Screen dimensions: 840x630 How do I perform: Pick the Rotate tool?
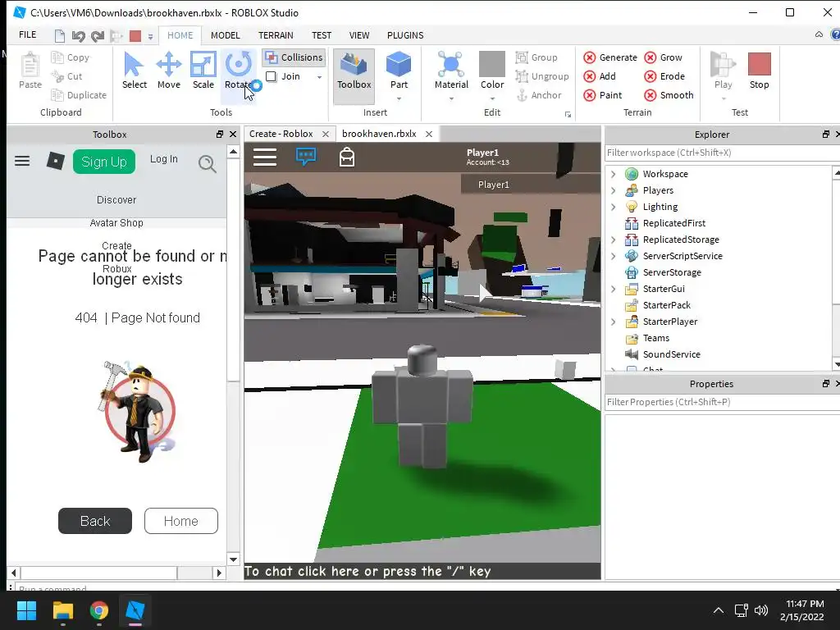pyautogui.click(x=238, y=71)
